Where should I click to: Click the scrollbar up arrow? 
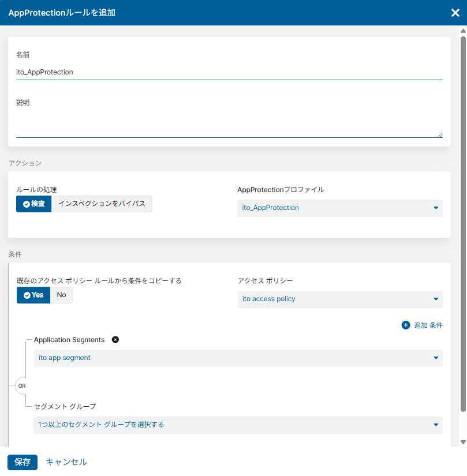pyautogui.click(x=463, y=30)
